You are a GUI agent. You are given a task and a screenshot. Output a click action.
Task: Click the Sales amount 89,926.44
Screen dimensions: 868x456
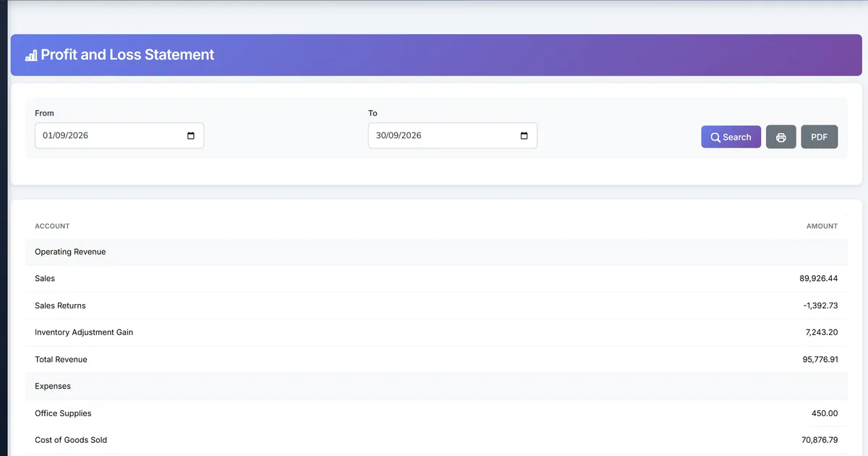point(819,279)
